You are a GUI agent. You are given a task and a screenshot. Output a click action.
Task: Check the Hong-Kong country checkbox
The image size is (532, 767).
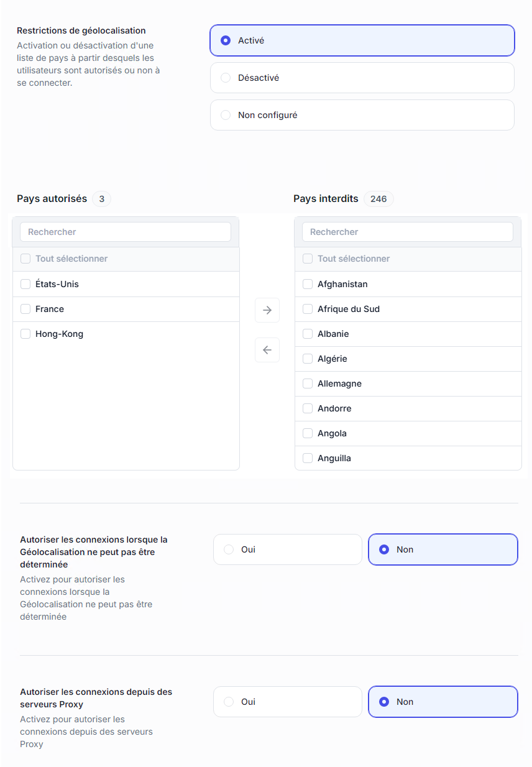point(25,334)
